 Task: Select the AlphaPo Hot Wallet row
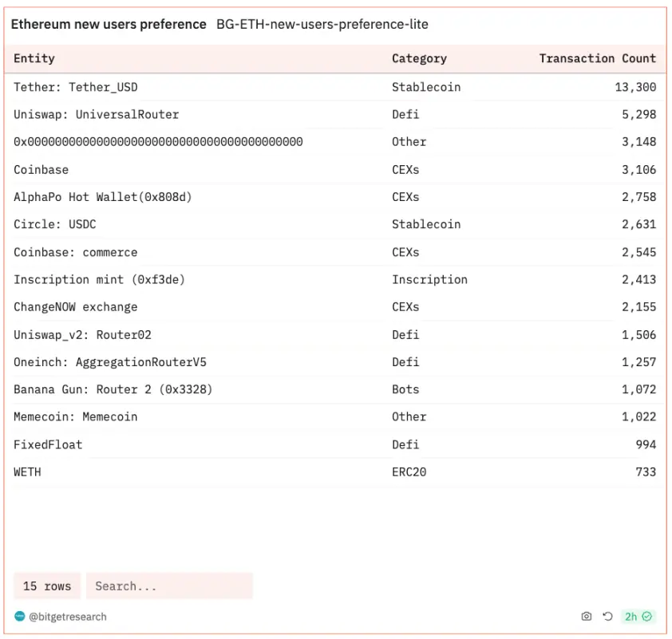[103, 197]
